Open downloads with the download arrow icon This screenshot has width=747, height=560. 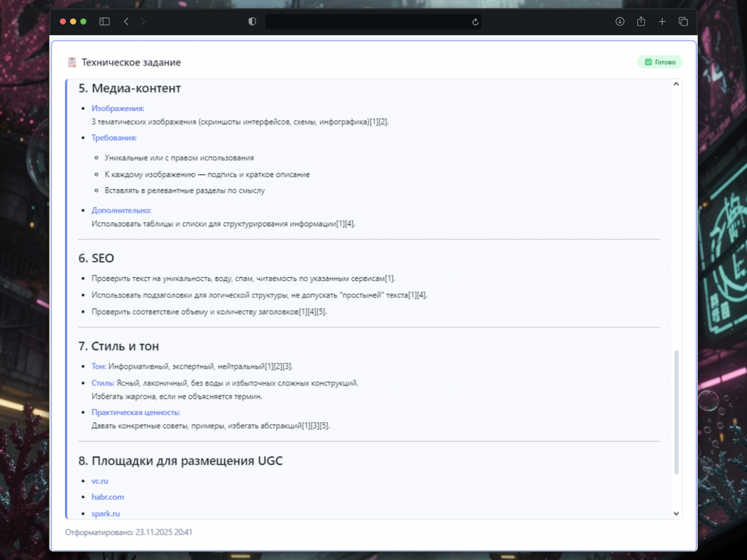click(x=620, y=22)
